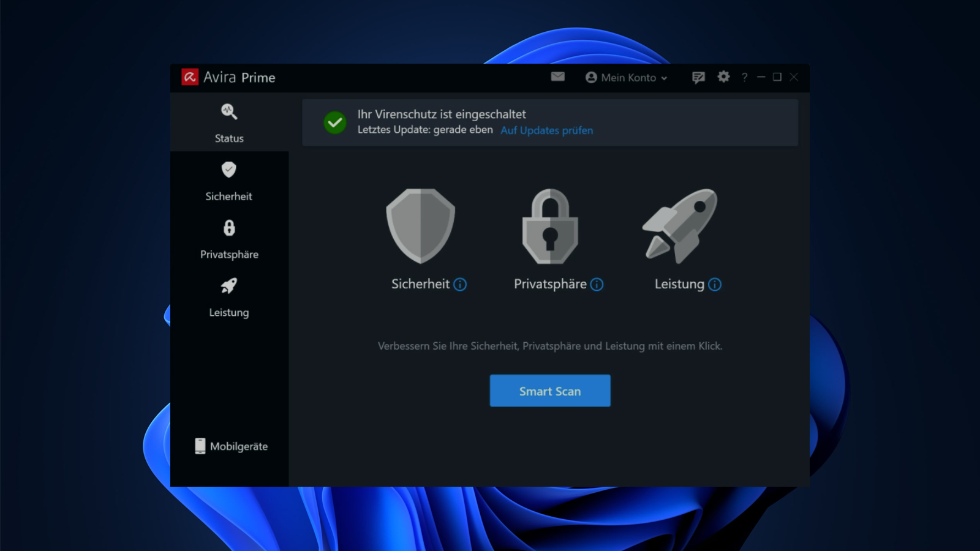Screen dimensions: 980x551
Task: Maximize the Avira Prime window
Action: pyautogui.click(x=777, y=77)
